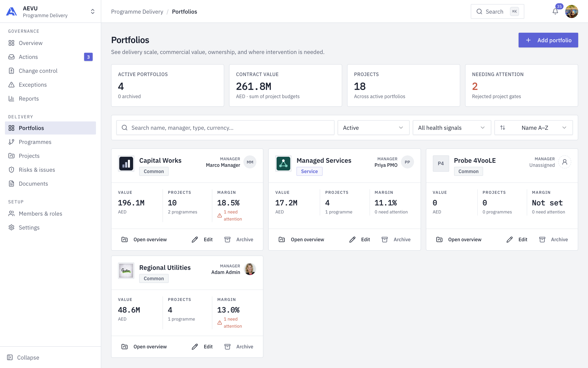Click the AEVU logo icon
Image resolution: width=588 pixels, height=368 pixels.
[x=11, y=11]
